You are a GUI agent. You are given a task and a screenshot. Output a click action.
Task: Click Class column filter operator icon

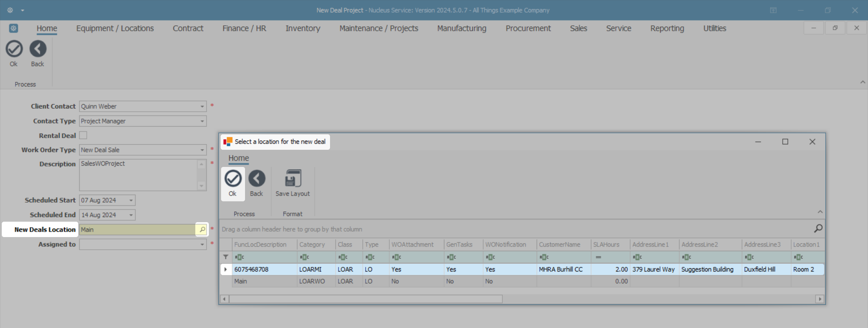click(x=343, y=257)
